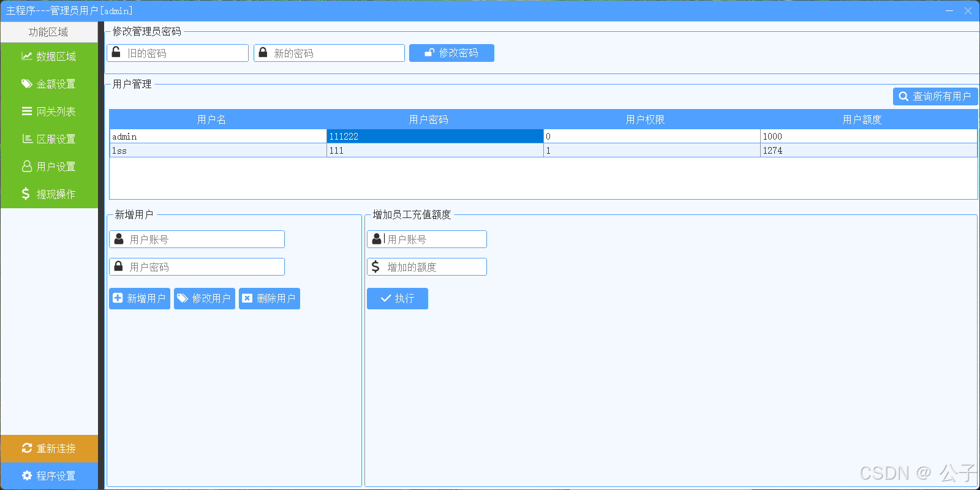Image resolution: width=980 pixels, height=490 pixels.
Task: Focus the 用户密码 field under 新增用户
Action: coord(197,267)
